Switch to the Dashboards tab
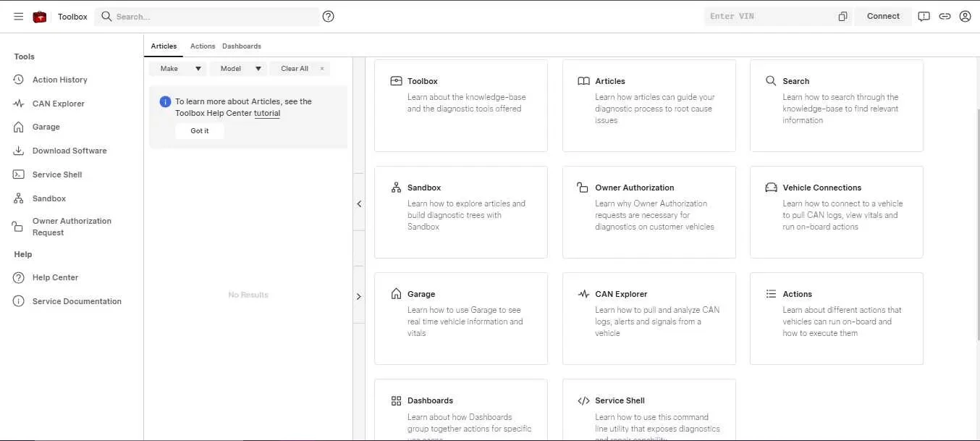 tap(242, 46)
